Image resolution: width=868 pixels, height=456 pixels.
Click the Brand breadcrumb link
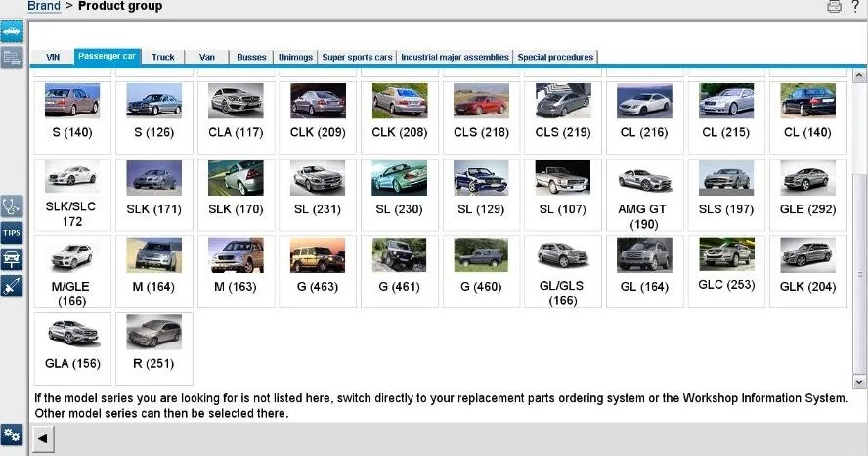pyautogui.click(x=44, y=6)
